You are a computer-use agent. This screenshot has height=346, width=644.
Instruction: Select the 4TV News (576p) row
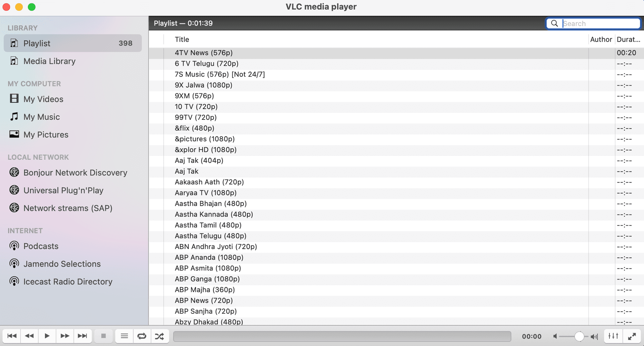coord(396,53)
